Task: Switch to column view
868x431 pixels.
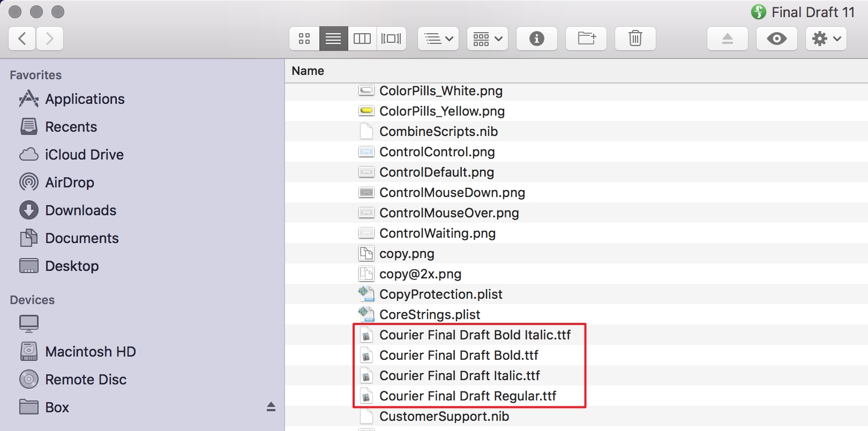Action: pyautogui.click(x=362, y=39)
